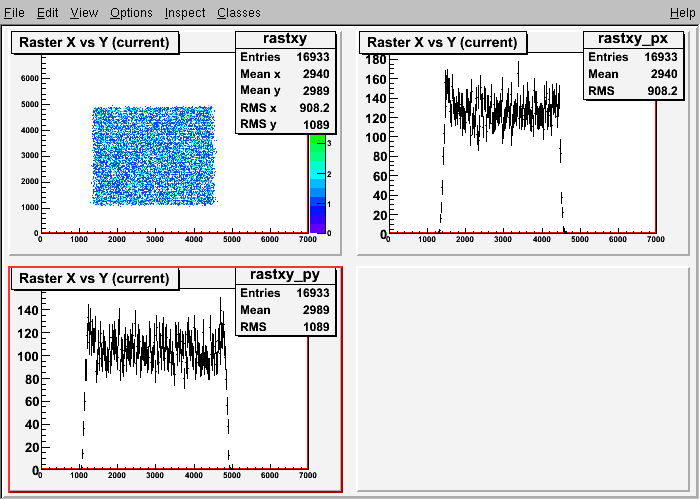Click the bottom-left Raster X vs Y title
Viewport: 700px width, 500px height.
tap(95, 279)
